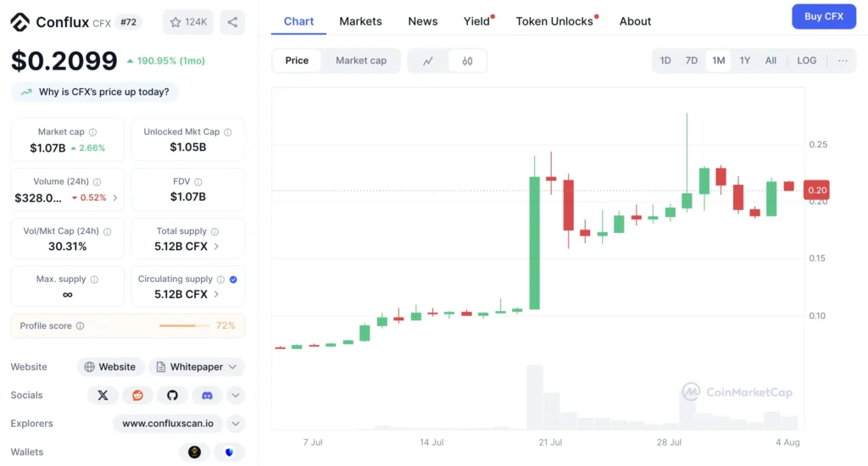Toggle the LOG scale on the chart
This screenshot has width=868, height=466.
(806, 61)
